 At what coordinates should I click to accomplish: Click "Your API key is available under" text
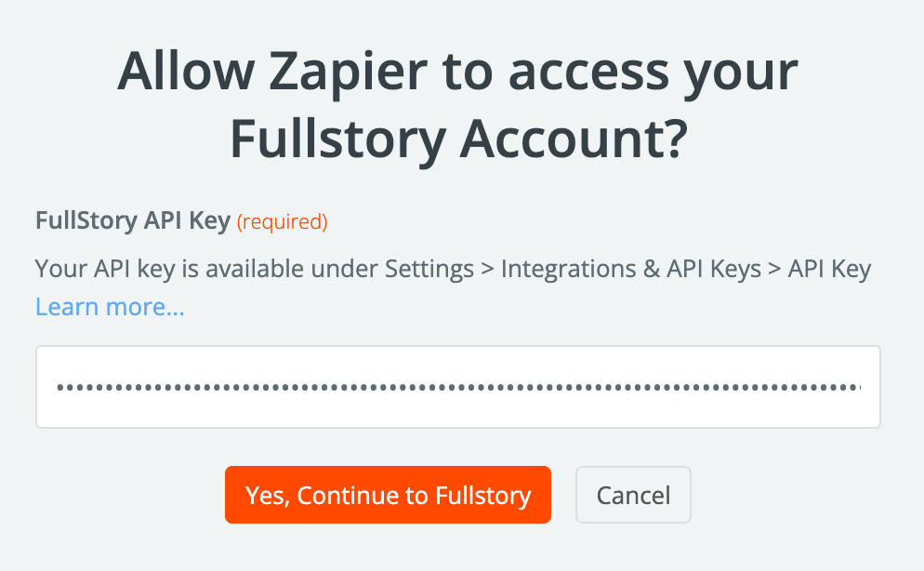[x=206, y=270]
